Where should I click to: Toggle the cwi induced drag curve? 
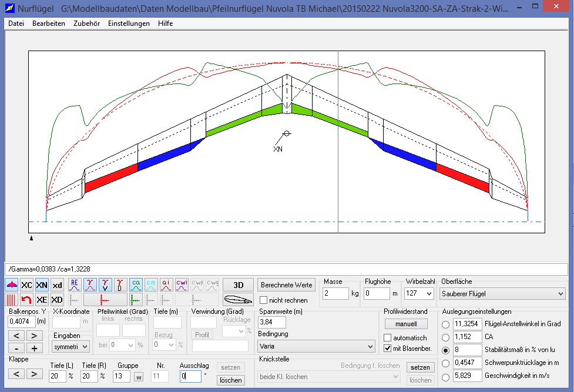point(182,284)
